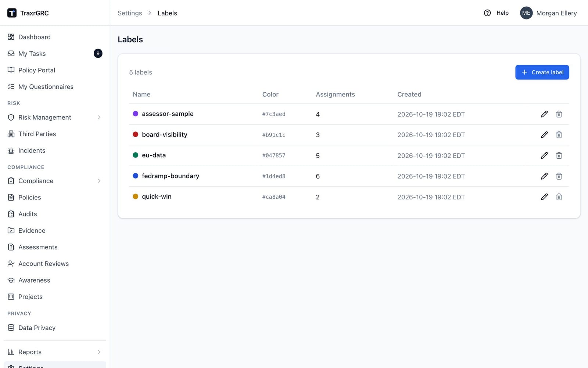The height and width of the screenshot is (368, 588).
Task: Click the quick-win label name
Action: (157, 197)
